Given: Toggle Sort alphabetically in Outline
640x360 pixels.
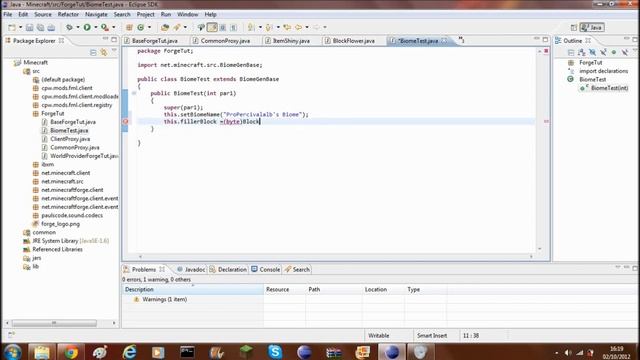Looking at the screenshot, I should (x=582, y=52).
